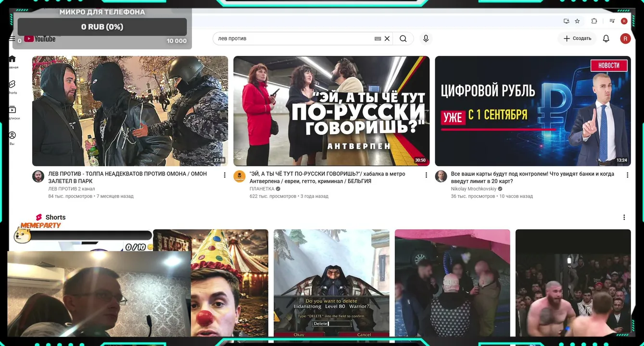Open the shirtless fighters Short

pyautogui.click(x=573, y=283)
